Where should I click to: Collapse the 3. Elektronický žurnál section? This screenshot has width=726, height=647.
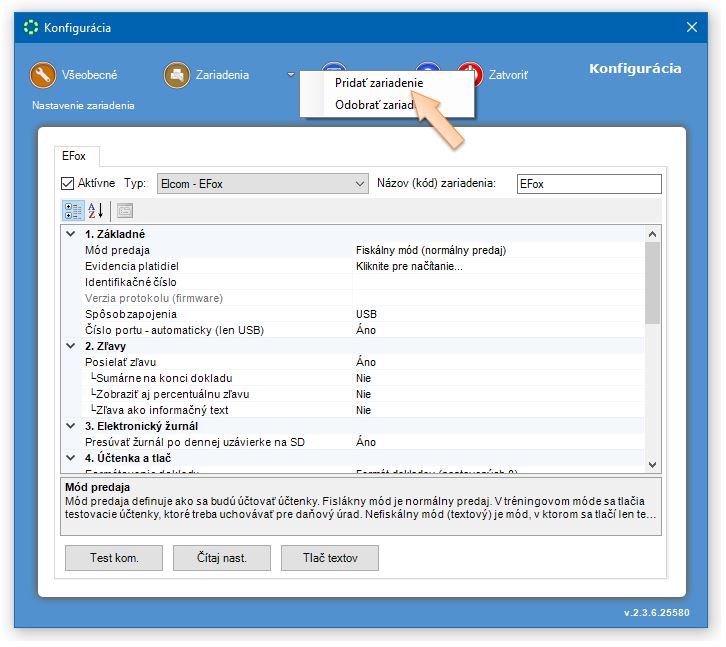[x=70, y=426]
